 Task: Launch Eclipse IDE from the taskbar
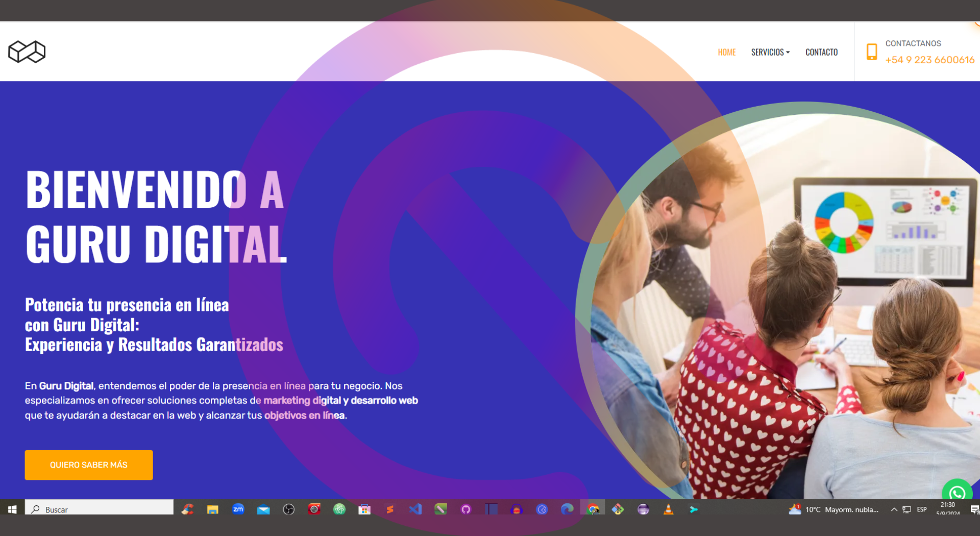pos(643,509)
